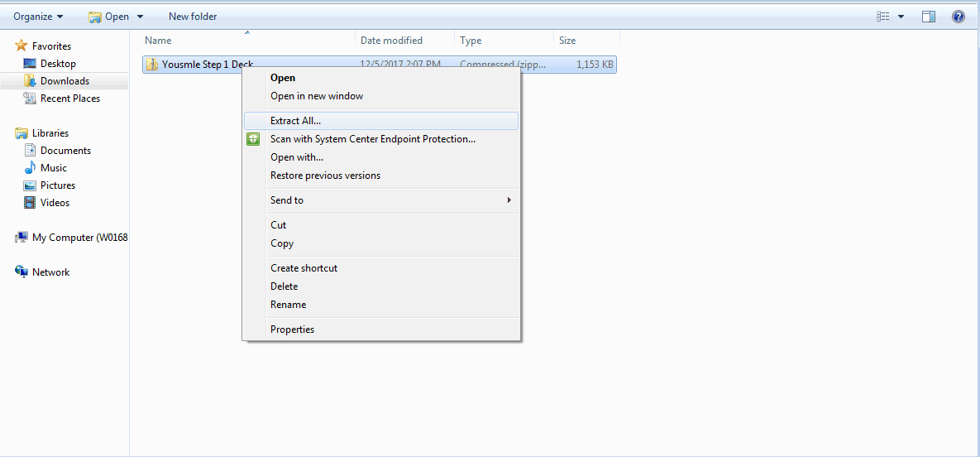
Task: Open the Pictures library icon
Action: coord(30,185)
